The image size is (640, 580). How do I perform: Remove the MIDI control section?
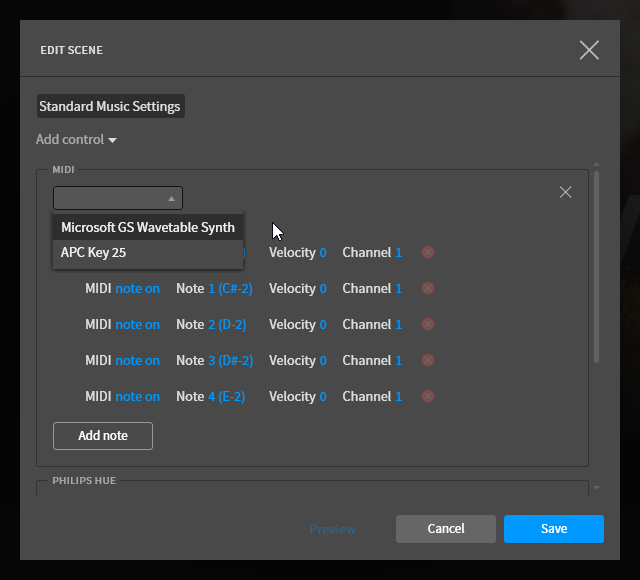tap(565, 192)
